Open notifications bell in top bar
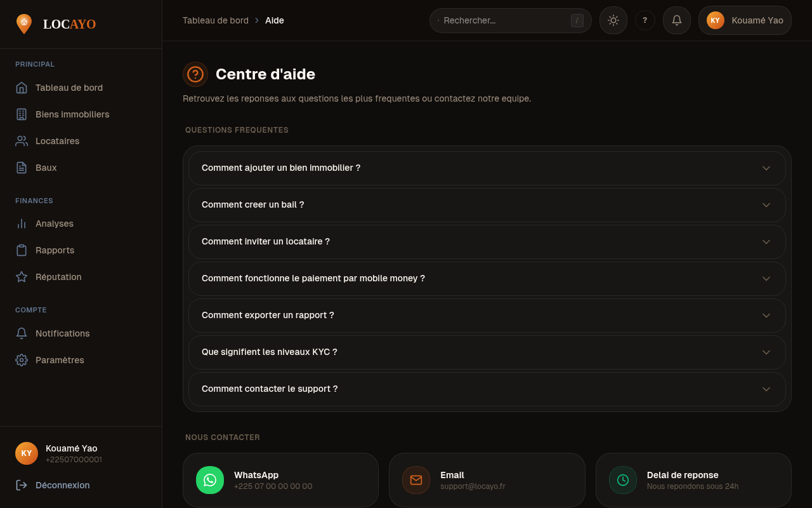This screenshot has width=812, height=508. [676, 20]
